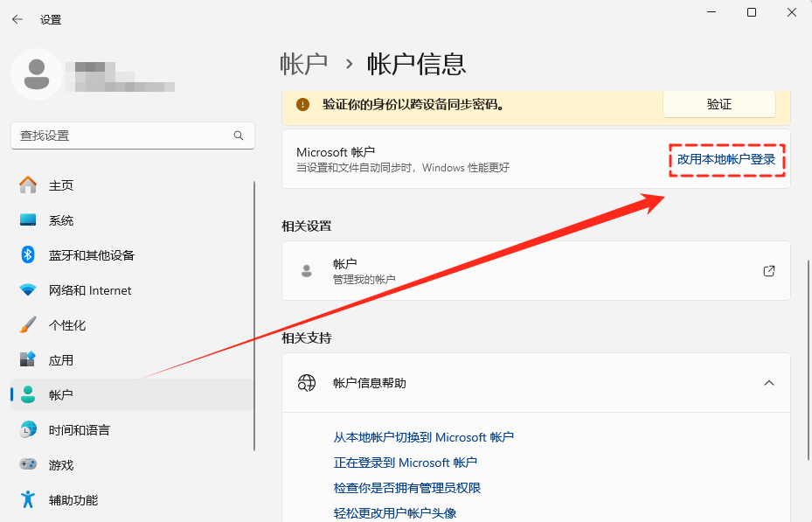Open 从本地帐户切换到 Microsoft 帐户 help link

point(426,436)
